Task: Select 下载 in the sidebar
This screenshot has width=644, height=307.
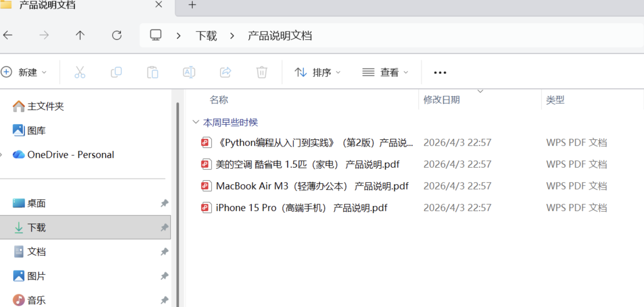Action: coord(85,227)
